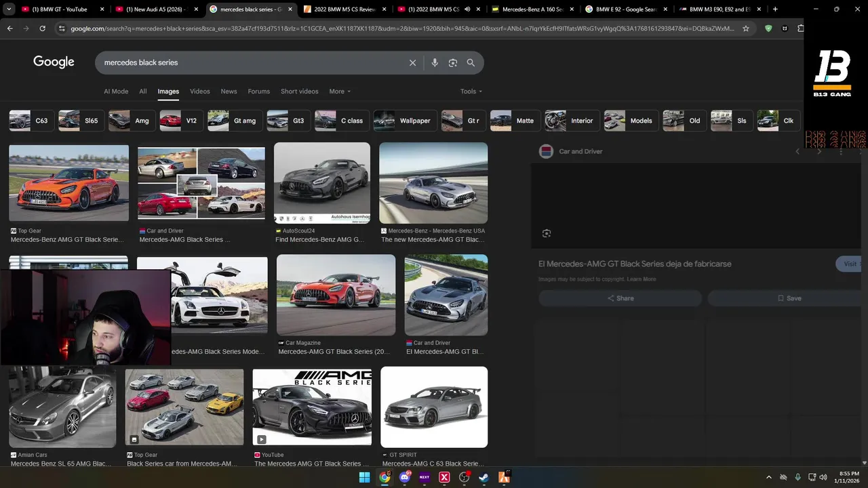This screenshot has height=488, width=868.
Task: Open the More search filters dropdown
Action: click(340, 91)
